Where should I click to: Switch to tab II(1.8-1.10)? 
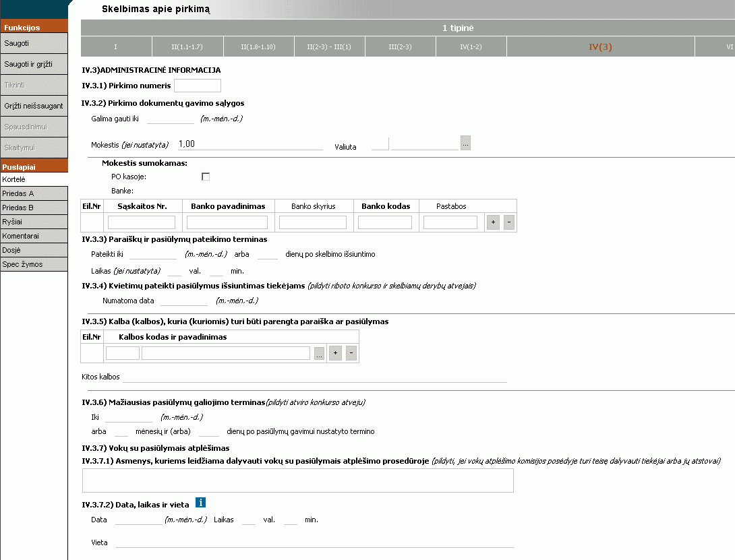[259, 47]
